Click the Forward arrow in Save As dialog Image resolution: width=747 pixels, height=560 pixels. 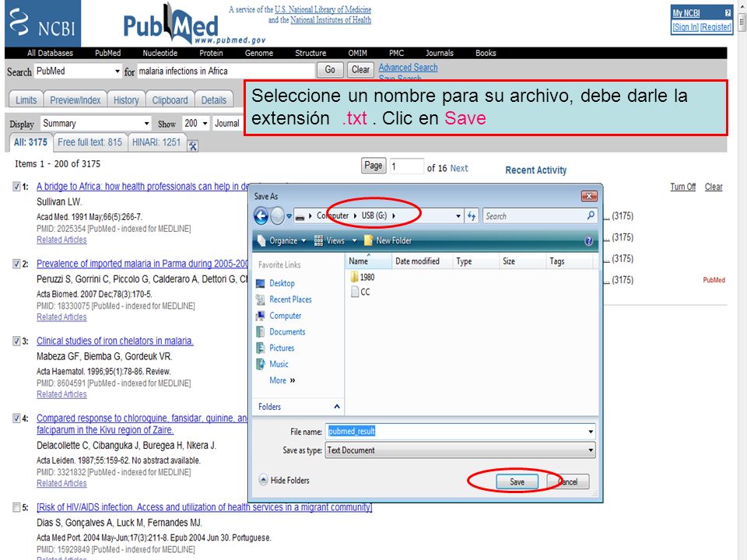(x=277, y=216)
